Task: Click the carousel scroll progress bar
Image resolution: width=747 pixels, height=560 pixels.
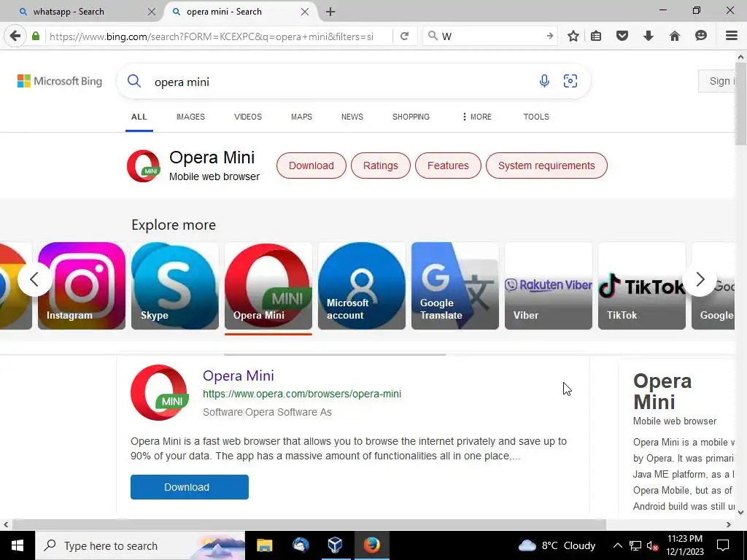Action: (335, 354)
